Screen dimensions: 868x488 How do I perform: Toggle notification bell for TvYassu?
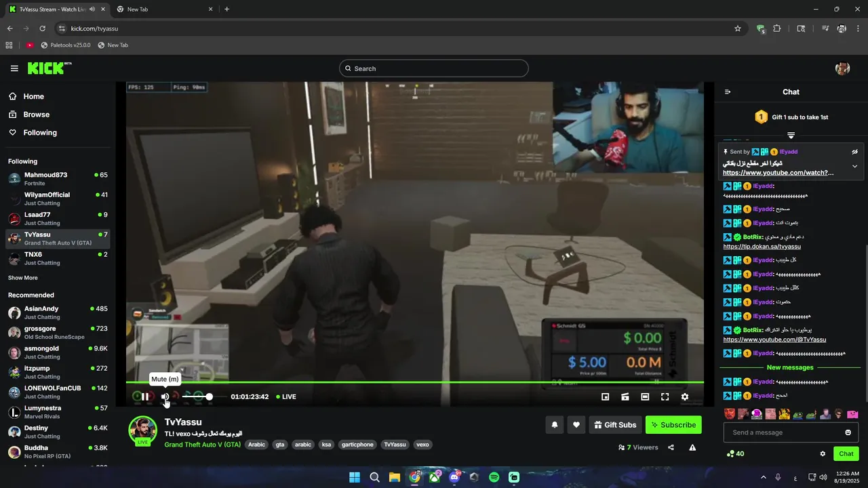[554, 425]
